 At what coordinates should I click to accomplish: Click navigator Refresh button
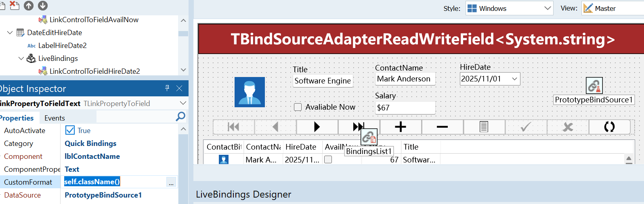pyautogui.click(x=609, y=127)
